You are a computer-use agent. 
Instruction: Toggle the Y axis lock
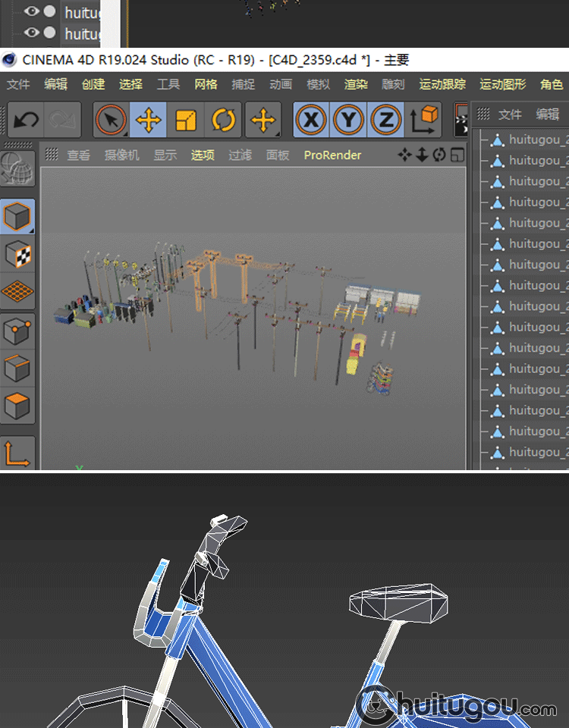pyautogui.click(x=348, y=120)
